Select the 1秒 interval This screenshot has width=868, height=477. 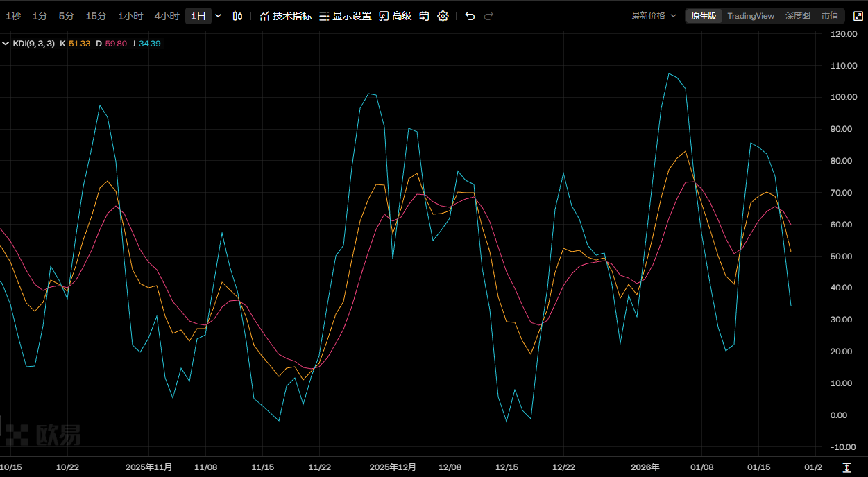point(13,16)
